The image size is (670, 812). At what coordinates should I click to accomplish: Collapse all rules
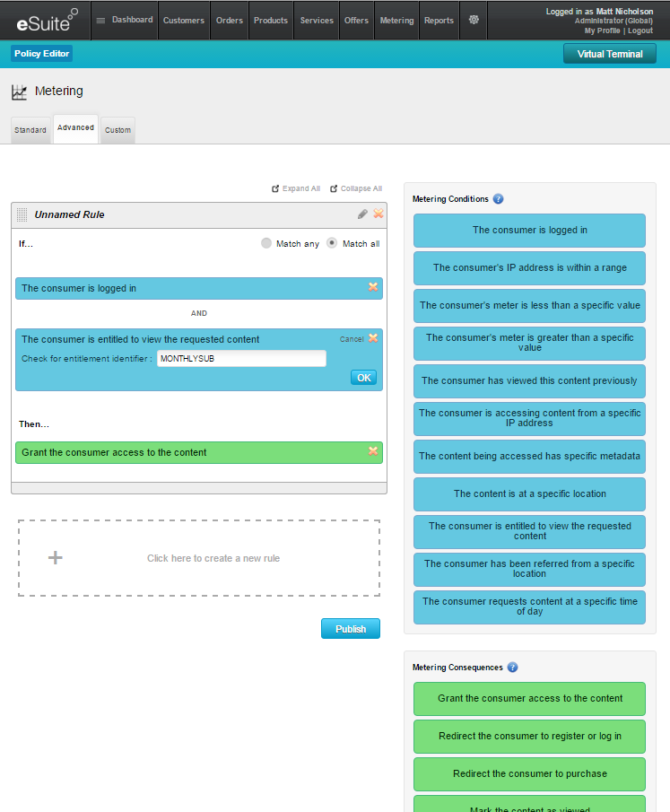coord(356,188)
